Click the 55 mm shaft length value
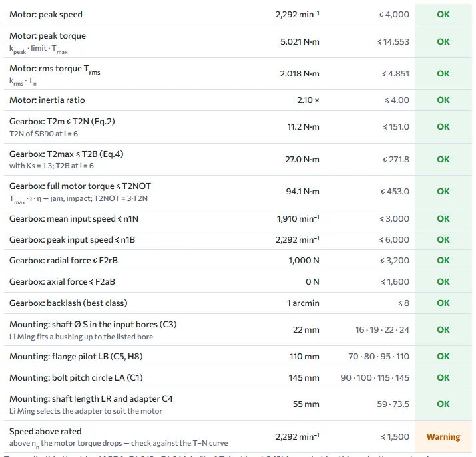The height and width of the screenshot is (457, 476). (x=306, y=404)
